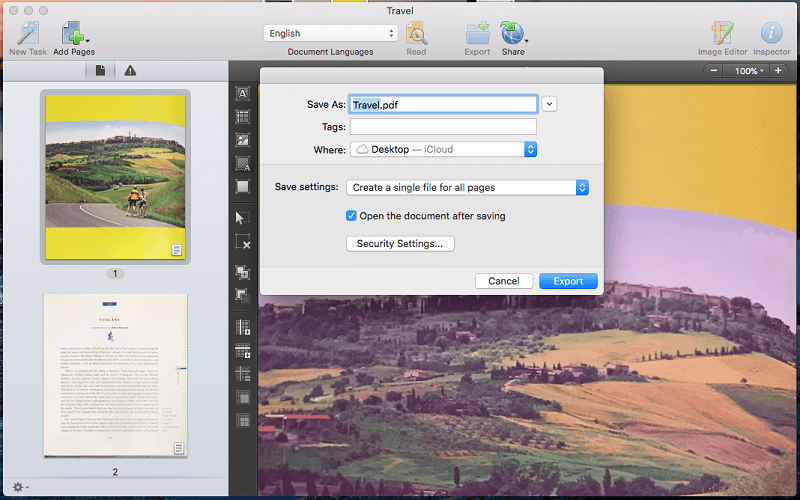Show the warnings triangle icon in sidebar header
This screenshot has width=800, height=500.
pos(130,70)
